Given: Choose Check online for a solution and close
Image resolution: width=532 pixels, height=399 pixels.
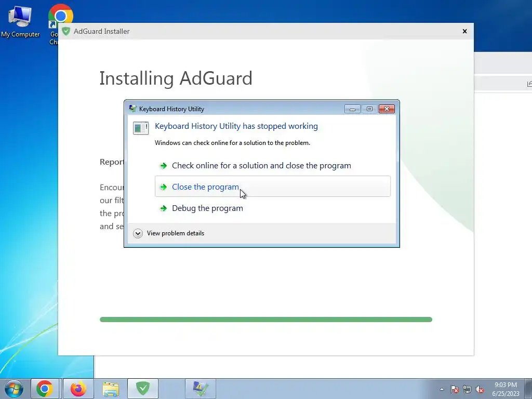Looking at the screenshot, I should coord(272,166).
